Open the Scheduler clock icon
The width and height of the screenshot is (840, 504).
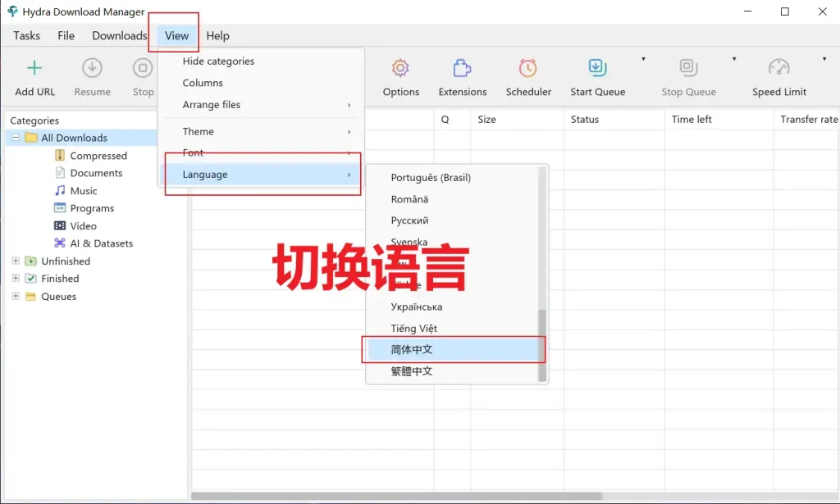click(527, 68)
